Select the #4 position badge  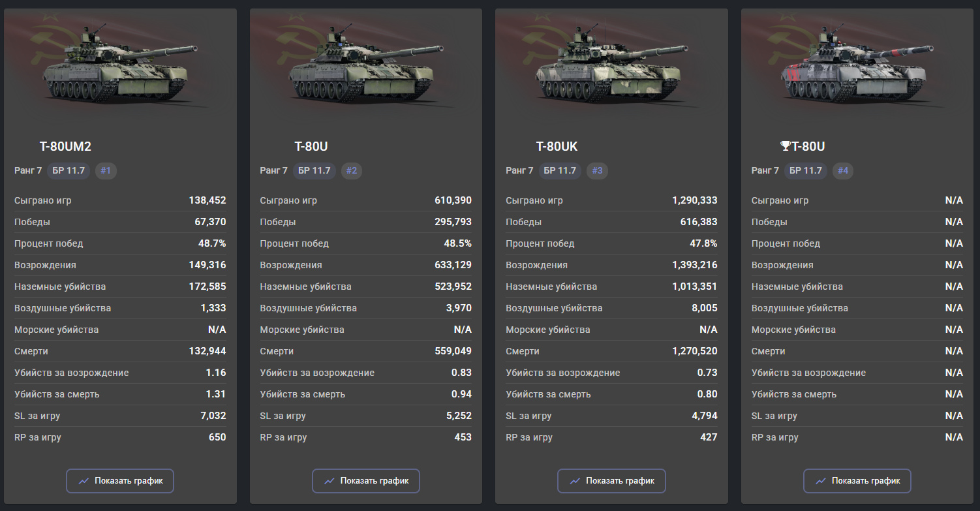pyautogui.click(x=842, y=171)
